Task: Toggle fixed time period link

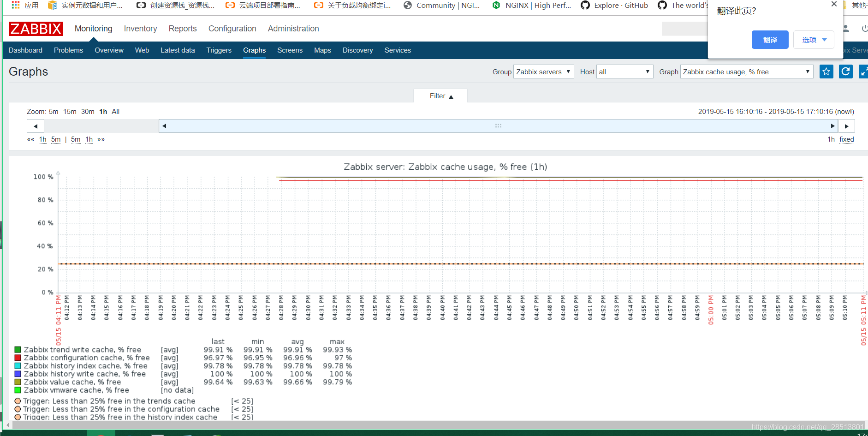Action: [846, 139]
